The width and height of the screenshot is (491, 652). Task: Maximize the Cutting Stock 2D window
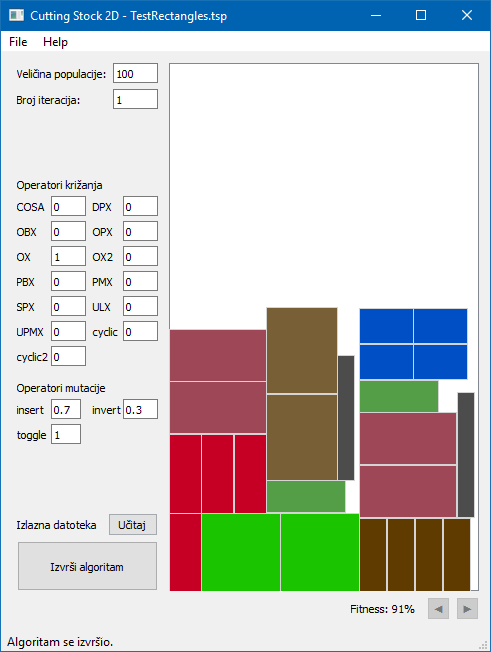tap(421, 15)
